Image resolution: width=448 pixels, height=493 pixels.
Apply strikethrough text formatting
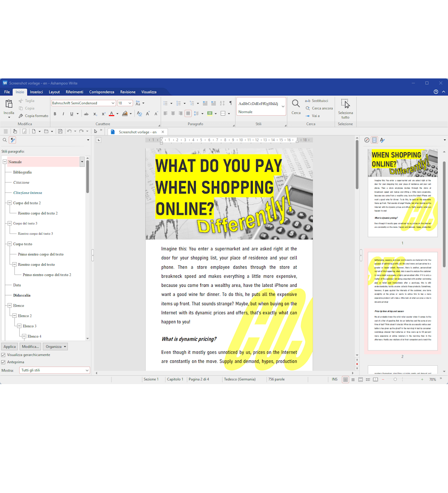(86, 114)
